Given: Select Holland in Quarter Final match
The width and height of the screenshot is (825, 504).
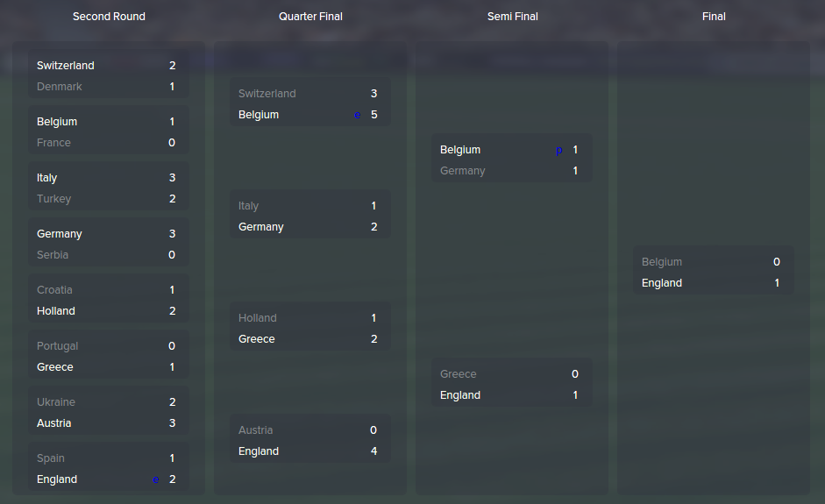Looking at the screenshot, I should (x=257, y=318).
